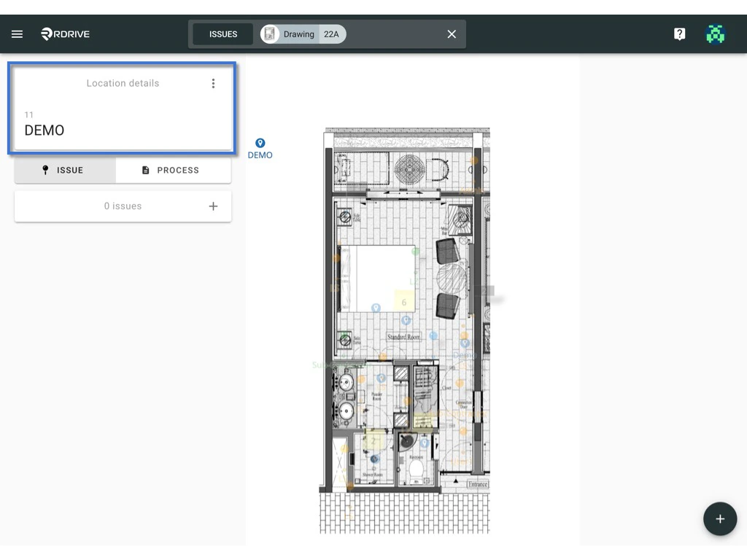Click the yellow marker numbered 6
The width and height of the screenshot is (747, 560).
point(404,301)
